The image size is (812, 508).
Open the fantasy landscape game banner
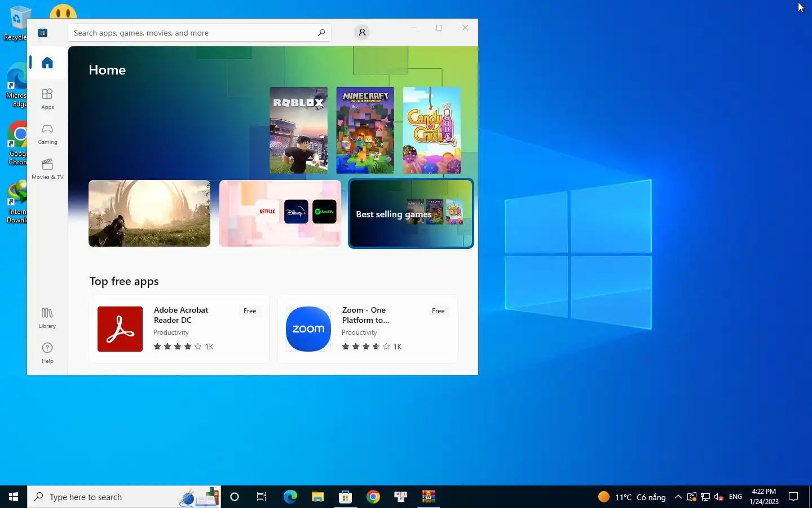[x=149, y=213]
